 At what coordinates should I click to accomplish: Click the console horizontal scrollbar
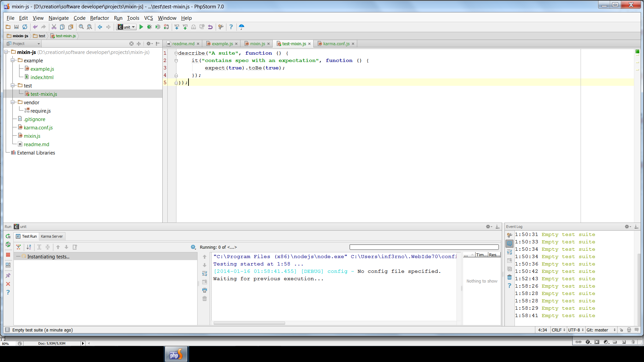coord(249,323)
